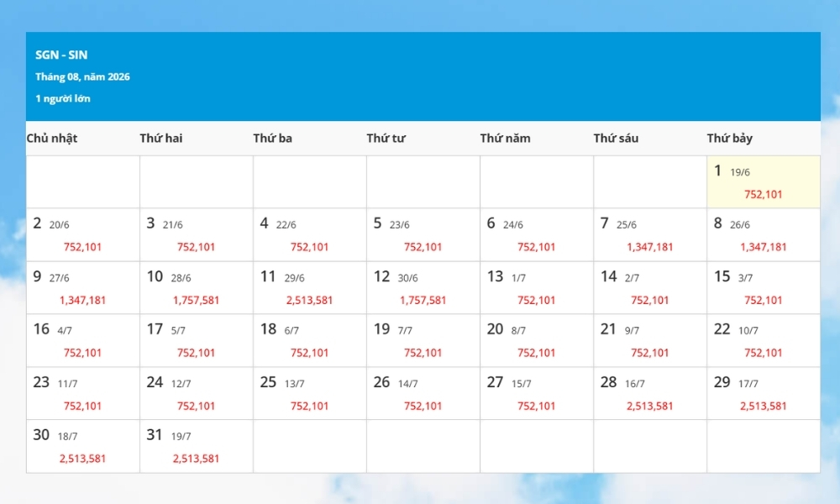Pick August 28 priced 2,513,581
840x504 pixels.
(650, 393)
